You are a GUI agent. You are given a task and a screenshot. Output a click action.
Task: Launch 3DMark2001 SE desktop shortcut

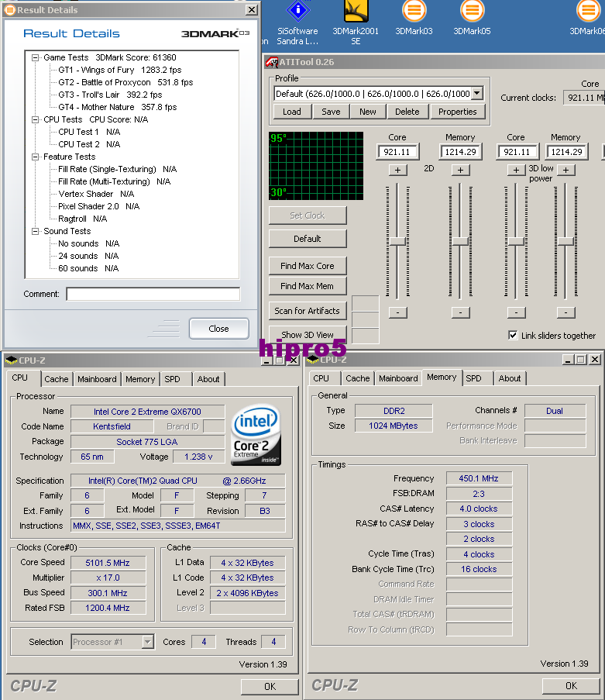pyautogui.click(x=356, y=23)
